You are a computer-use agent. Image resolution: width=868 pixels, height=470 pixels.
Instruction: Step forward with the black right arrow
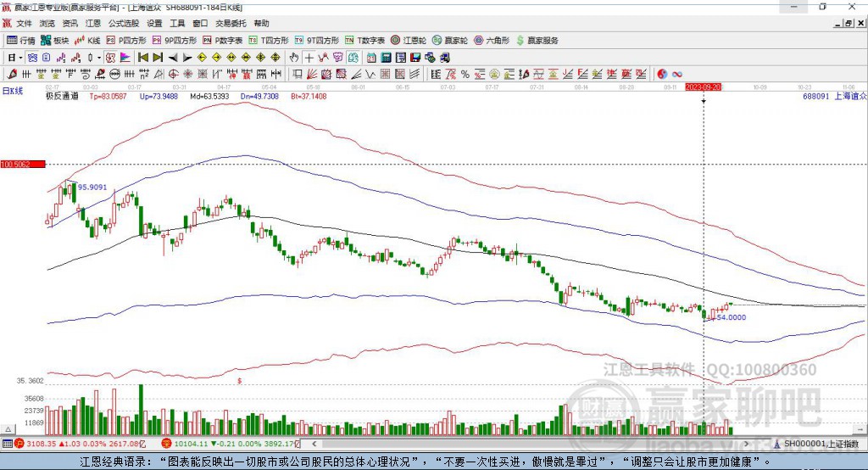(x=187, y=58)
